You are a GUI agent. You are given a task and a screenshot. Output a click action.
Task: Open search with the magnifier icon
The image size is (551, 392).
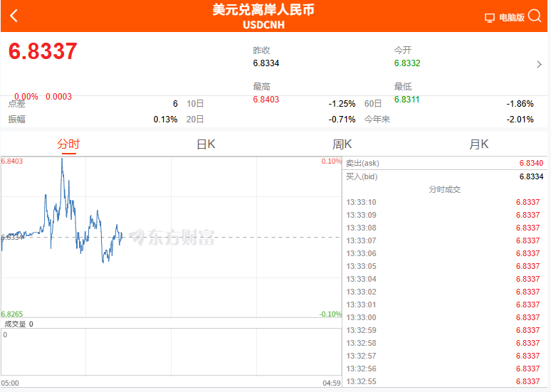pos(535,16)
